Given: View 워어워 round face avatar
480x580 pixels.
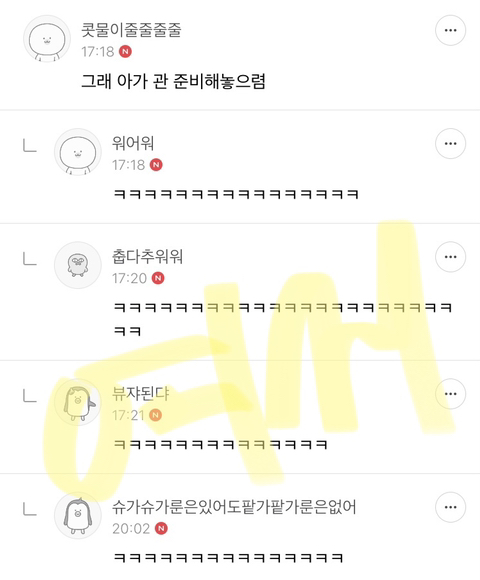Looking at the screenshot, I should click(78, 152).
